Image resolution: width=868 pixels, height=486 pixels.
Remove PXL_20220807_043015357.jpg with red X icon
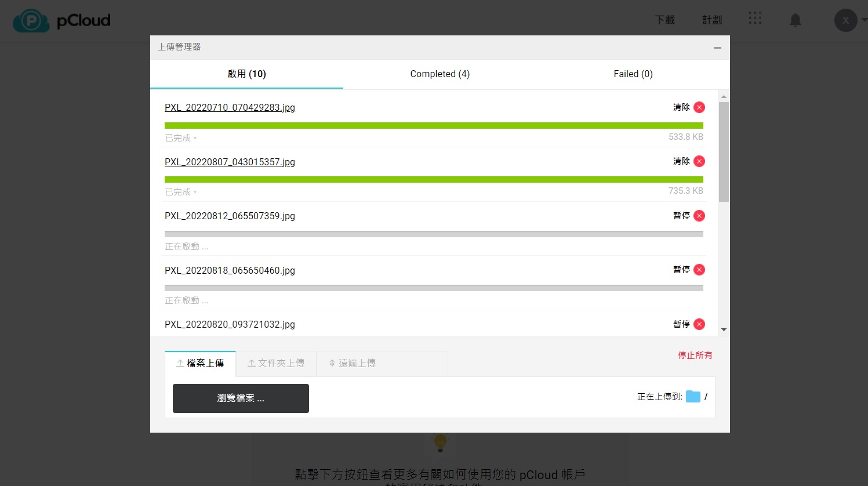tap(699, 161)
